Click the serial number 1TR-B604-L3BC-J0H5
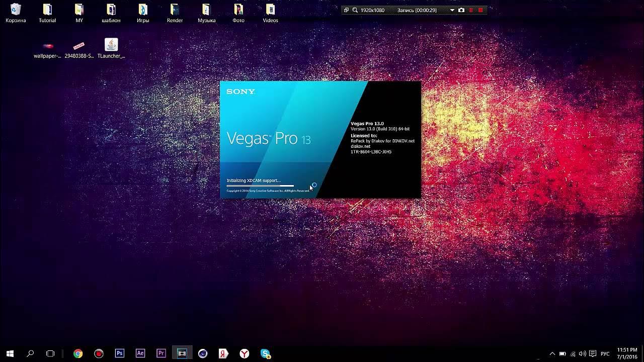The image size is (644, 362). (371, 152)
